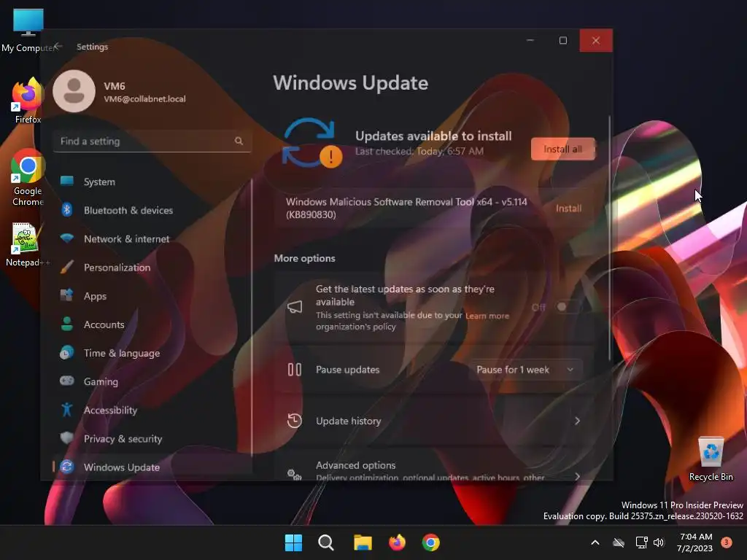Select the Recycle Bin desktop icon
Image resolution: width=747 pixels, height=560 pixels.
711,459
